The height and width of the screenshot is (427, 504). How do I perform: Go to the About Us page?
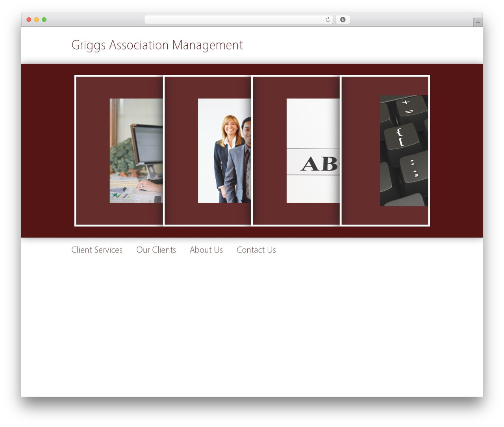click(x=206, y=250)
